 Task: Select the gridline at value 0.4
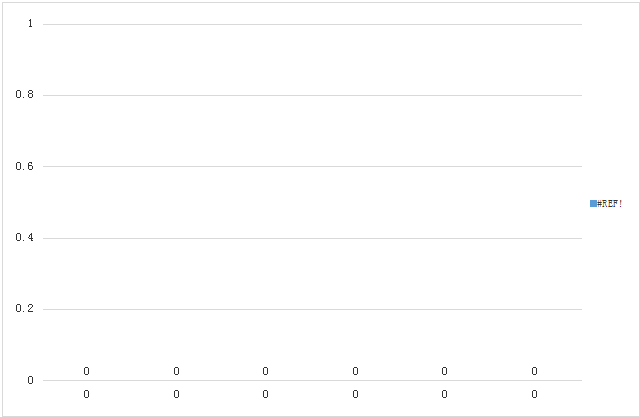point(312,238)
